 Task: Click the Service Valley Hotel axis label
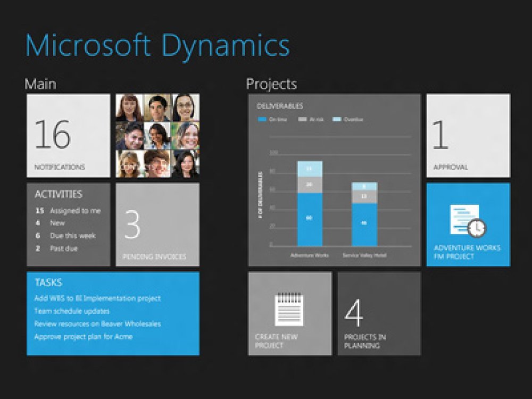pos(364,255)
